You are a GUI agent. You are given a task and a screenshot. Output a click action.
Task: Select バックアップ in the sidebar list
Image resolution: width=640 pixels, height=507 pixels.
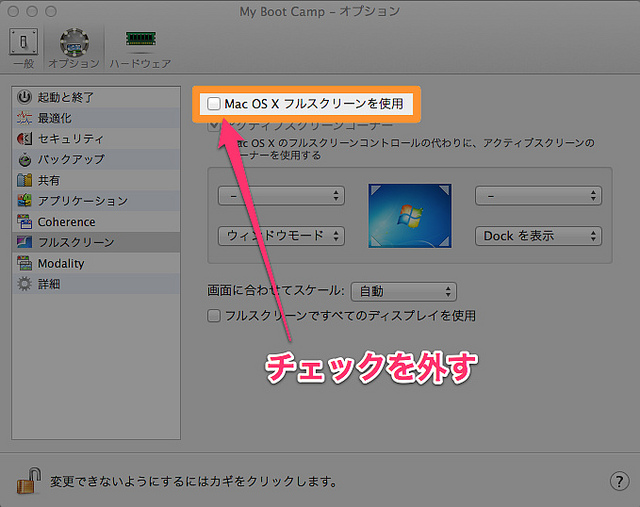(96, 160)
